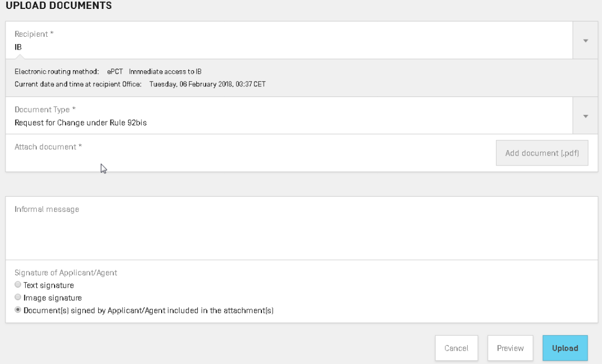
Task: Click the Request for Change under Rule 92bis field
Action: click(x=289, y=116)
